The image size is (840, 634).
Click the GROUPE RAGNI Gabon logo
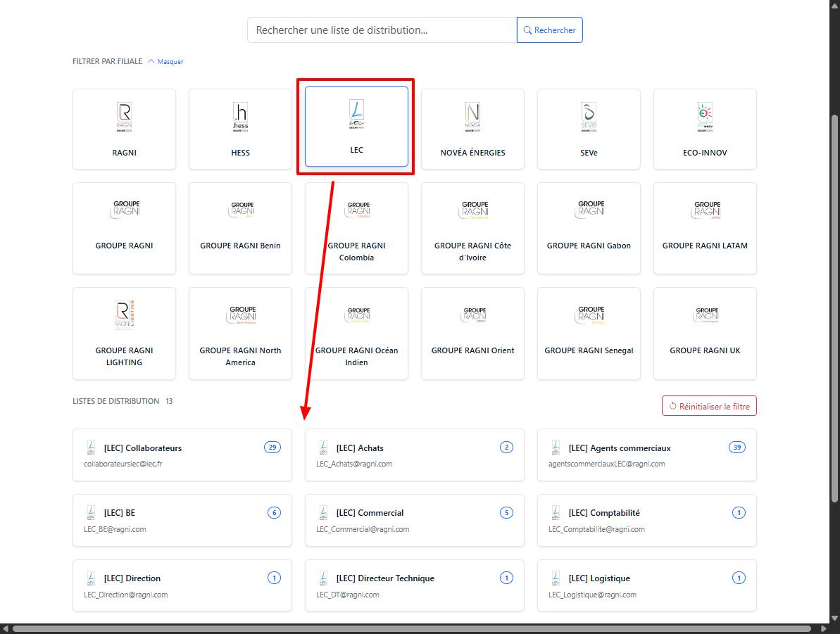(589, 210)
